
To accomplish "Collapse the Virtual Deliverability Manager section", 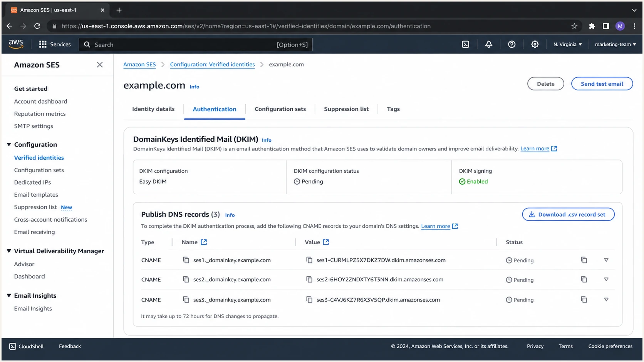I will [9, 251].
